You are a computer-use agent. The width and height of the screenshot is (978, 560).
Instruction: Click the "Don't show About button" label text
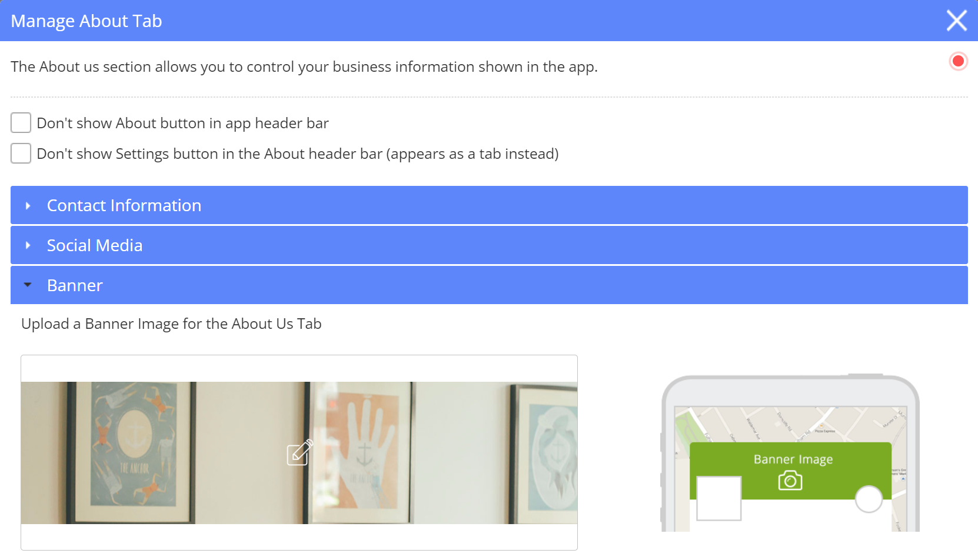point(182,124)
